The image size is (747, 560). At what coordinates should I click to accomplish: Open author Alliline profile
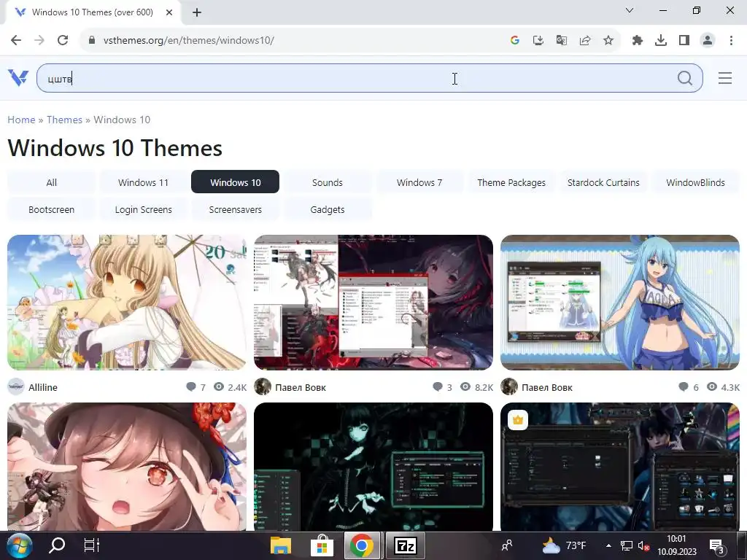(x=43, y=387)
